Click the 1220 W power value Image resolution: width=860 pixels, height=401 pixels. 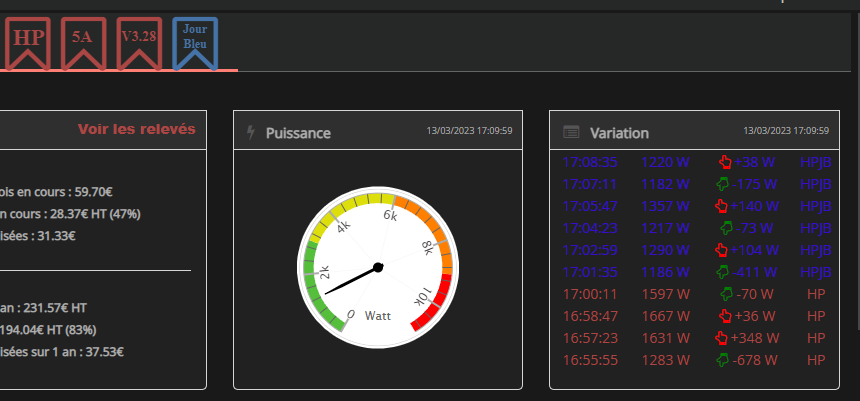[665, 162]
